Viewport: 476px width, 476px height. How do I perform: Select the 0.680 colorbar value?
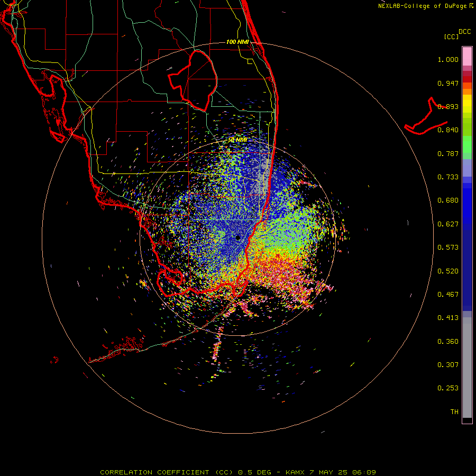coord(448,200)
